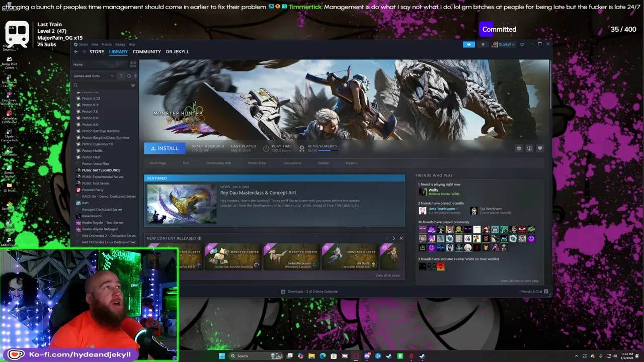Open the Points Shop link

[x=257, y=163]
